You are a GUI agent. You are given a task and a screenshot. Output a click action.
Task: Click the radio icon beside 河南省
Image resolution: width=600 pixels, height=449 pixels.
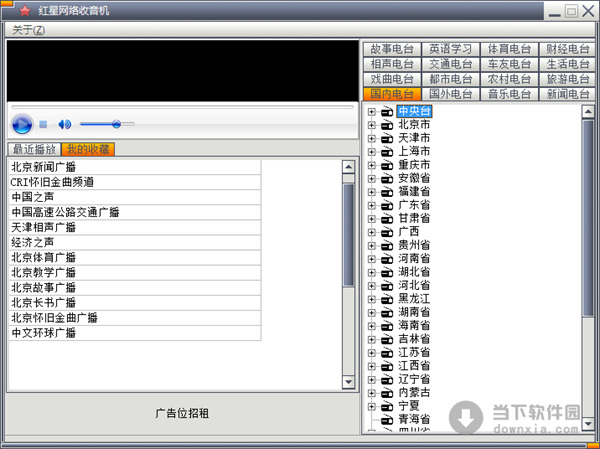(x=387, y=259)
